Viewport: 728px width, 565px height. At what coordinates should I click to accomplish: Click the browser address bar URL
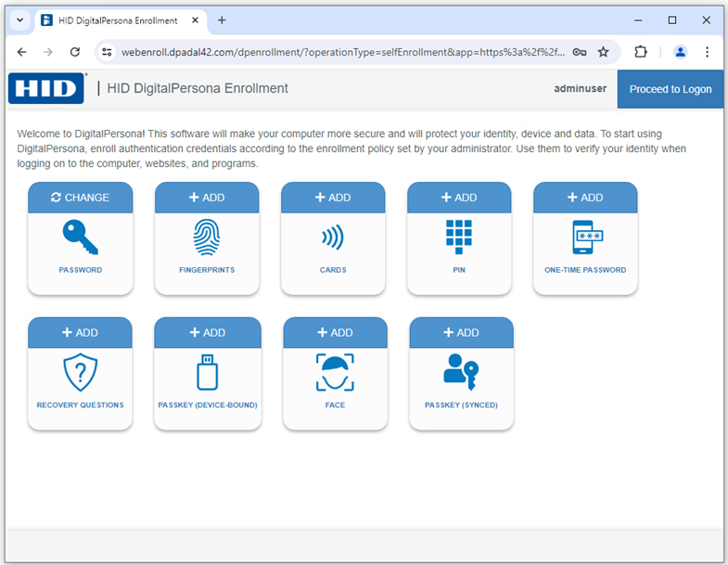[x=343, y=52]
